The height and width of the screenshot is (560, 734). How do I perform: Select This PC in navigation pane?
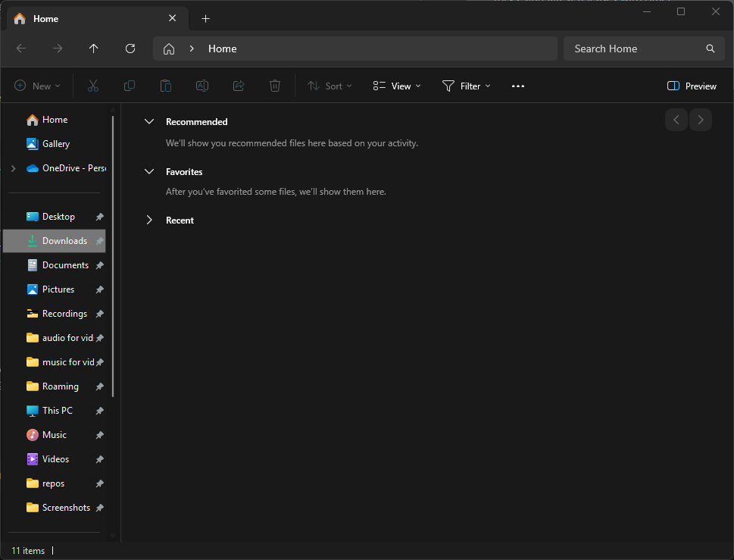click(55, 411)
